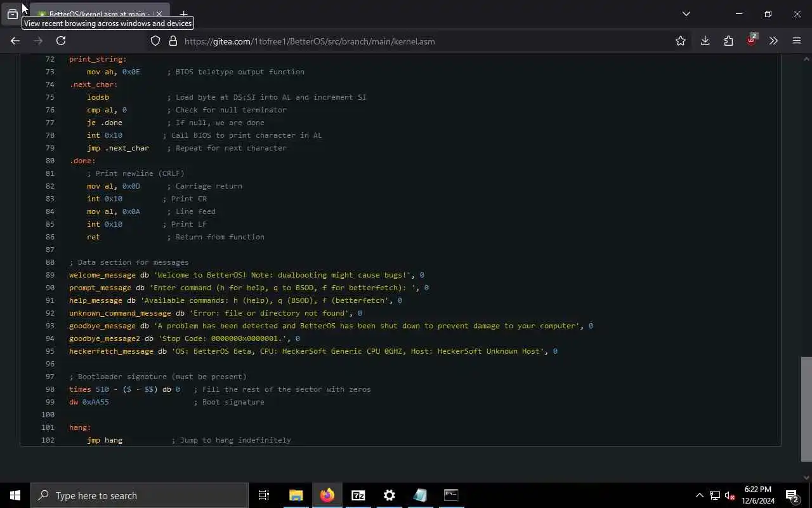Click scrollbar up arrow
812x508 pixels.
(806, 59)
